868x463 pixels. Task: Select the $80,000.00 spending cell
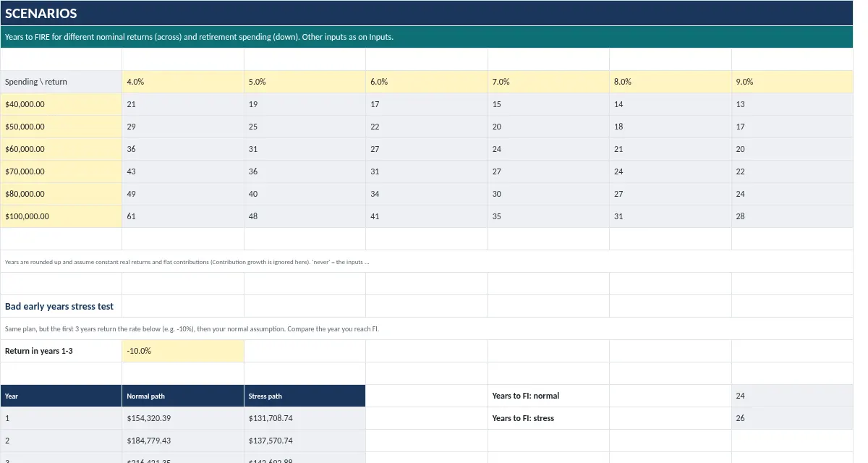pos(61,194)
